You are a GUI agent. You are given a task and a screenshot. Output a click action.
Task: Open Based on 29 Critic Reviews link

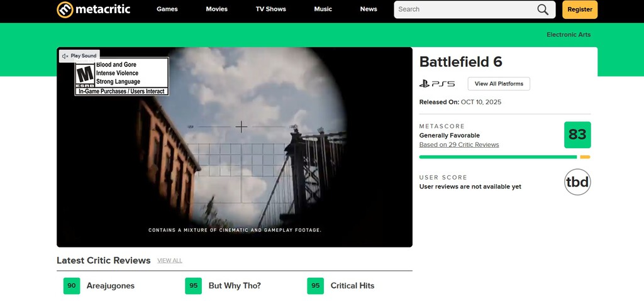pyautogui.click(x=458, y=145)
